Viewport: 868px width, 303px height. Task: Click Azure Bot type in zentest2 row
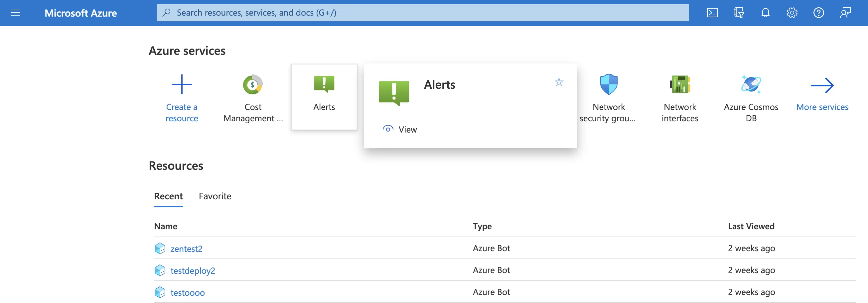click(491, 248)
